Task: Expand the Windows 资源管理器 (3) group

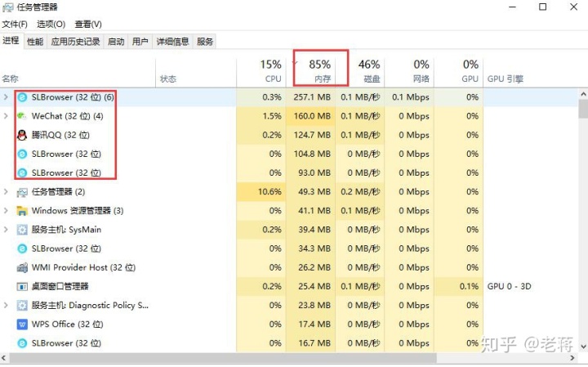Action: point(6,211)
